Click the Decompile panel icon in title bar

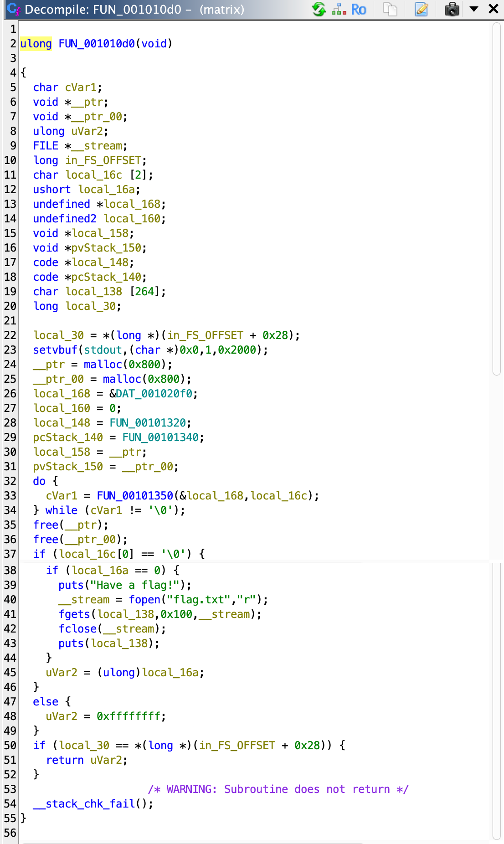tap(13, 9)
